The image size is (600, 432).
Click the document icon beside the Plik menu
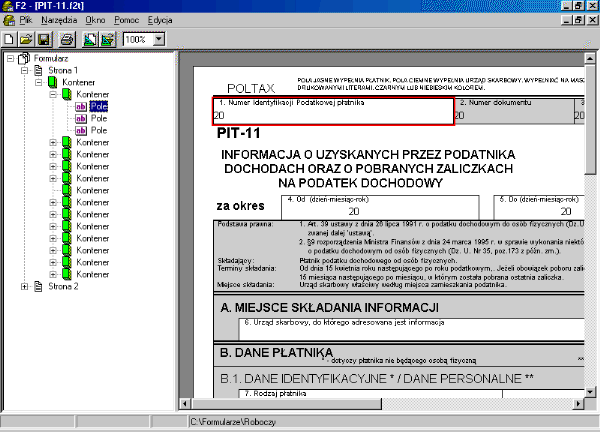pyautogui.click(x=8, y=20)
